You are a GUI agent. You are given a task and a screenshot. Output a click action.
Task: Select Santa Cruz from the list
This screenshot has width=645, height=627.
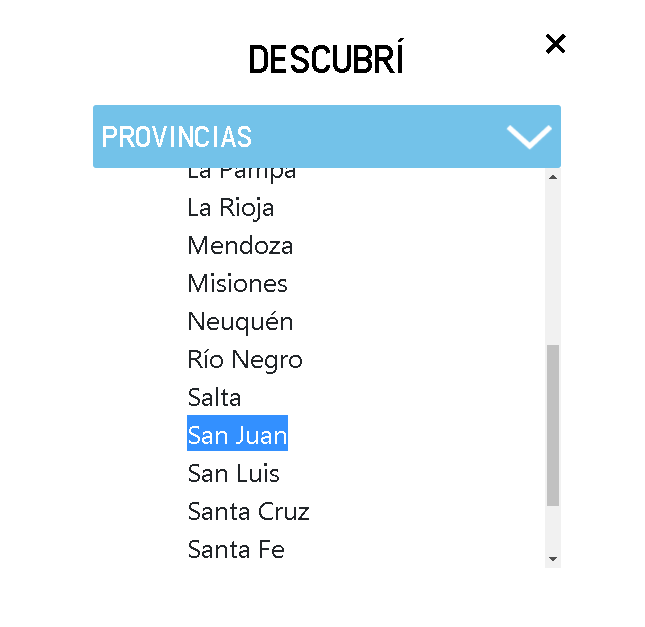pos(248,512)
